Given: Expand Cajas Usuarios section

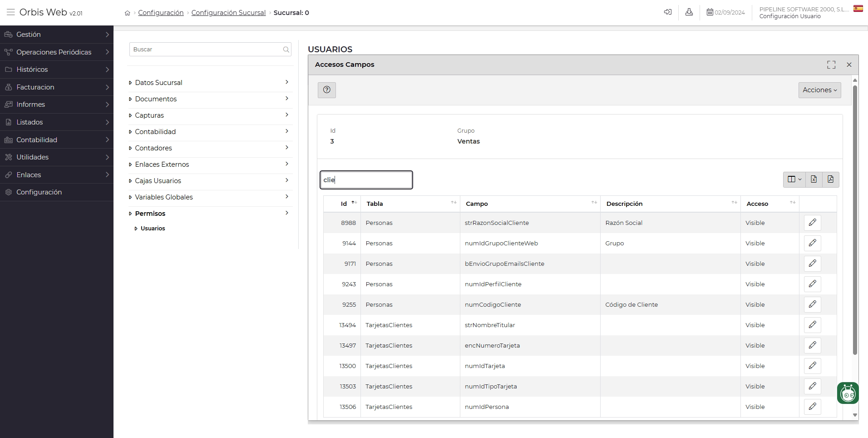Looking at the screenshot, I should (210, 181).
